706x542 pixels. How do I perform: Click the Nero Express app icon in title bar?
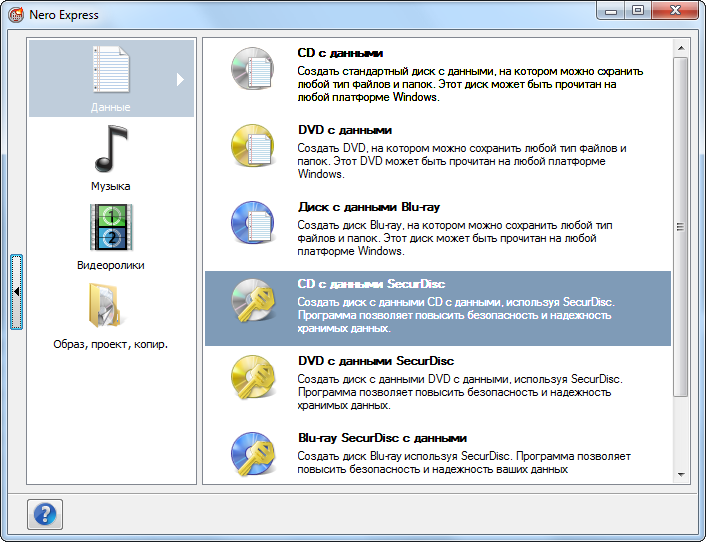16,15
